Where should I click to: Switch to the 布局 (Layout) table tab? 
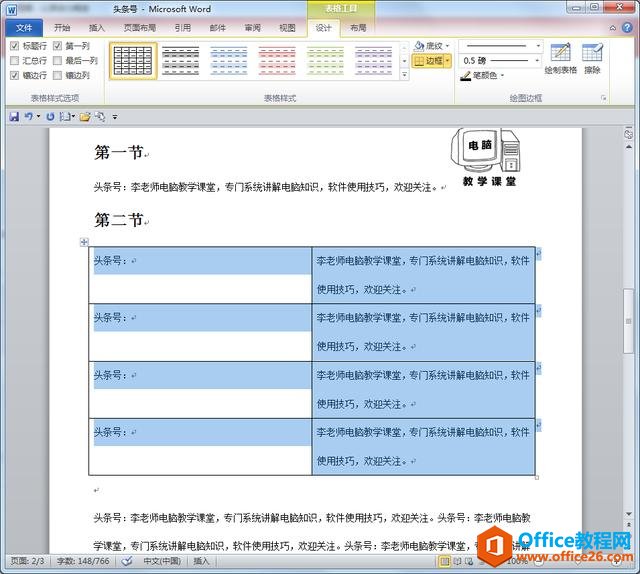point(358,28)
